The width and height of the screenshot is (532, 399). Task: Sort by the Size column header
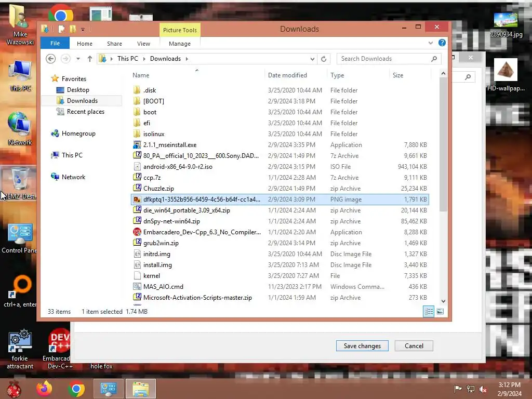tap(410, 75)
